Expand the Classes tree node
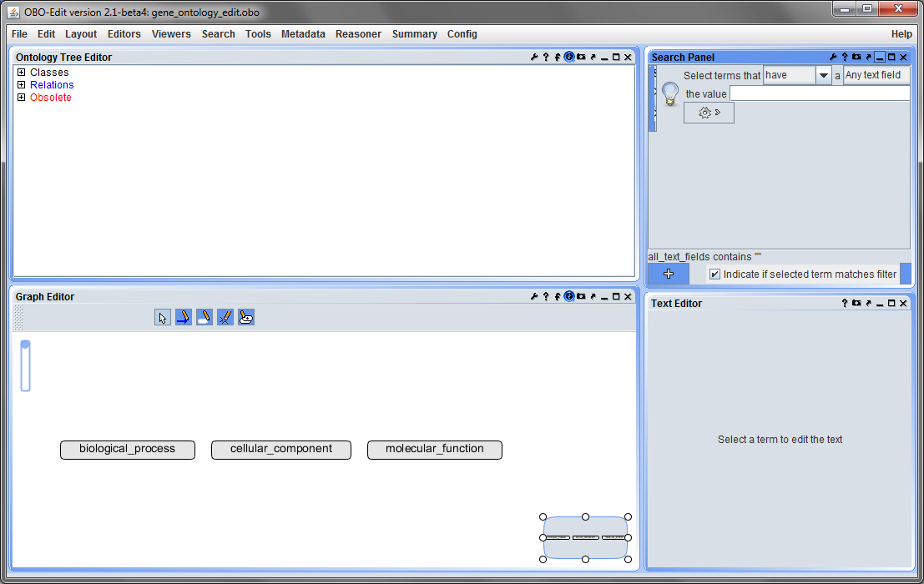Screen dimensions: 924x584 coord(21,73)
